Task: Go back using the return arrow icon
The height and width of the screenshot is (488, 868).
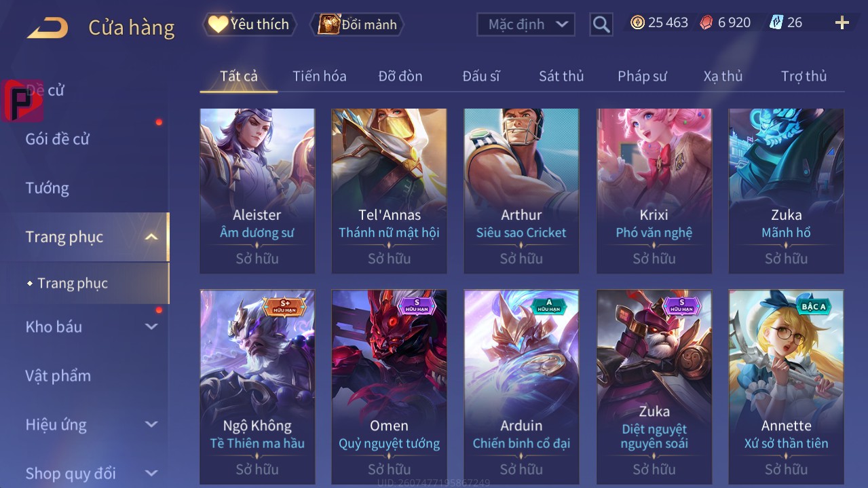Action: 48,28
